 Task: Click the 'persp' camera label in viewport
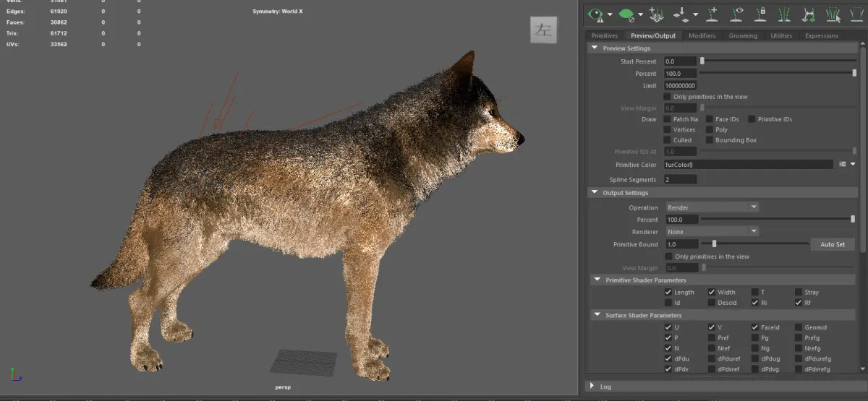coord(283,387)
